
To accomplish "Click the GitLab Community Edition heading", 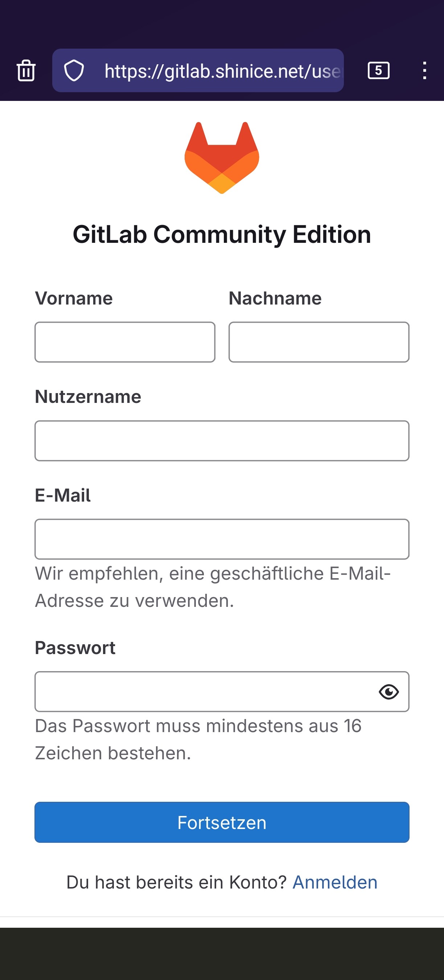I will pos(222,234).
